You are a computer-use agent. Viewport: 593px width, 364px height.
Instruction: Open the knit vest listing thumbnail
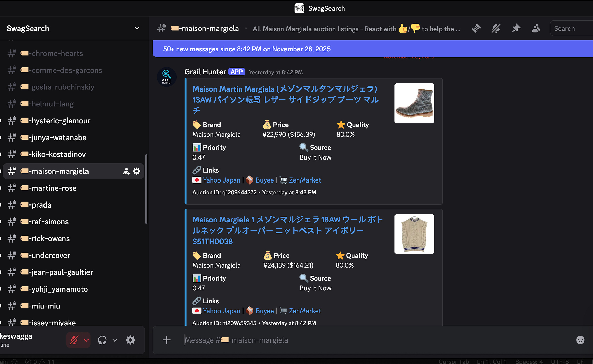[x=414, y=234]
